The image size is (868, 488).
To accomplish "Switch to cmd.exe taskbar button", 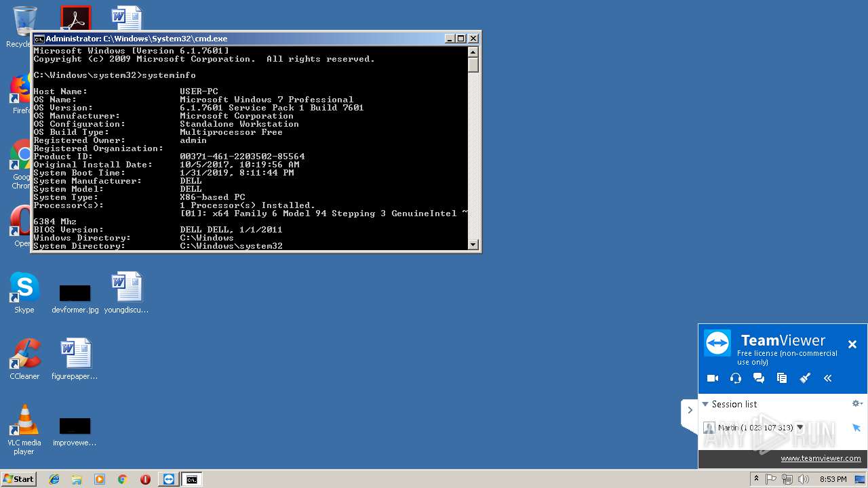I will point(192,479).
